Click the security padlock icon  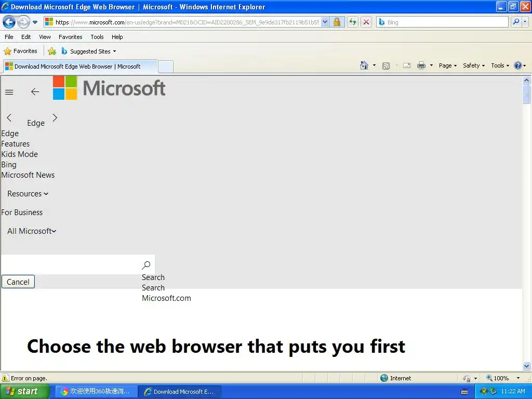(x=337, y=22)
